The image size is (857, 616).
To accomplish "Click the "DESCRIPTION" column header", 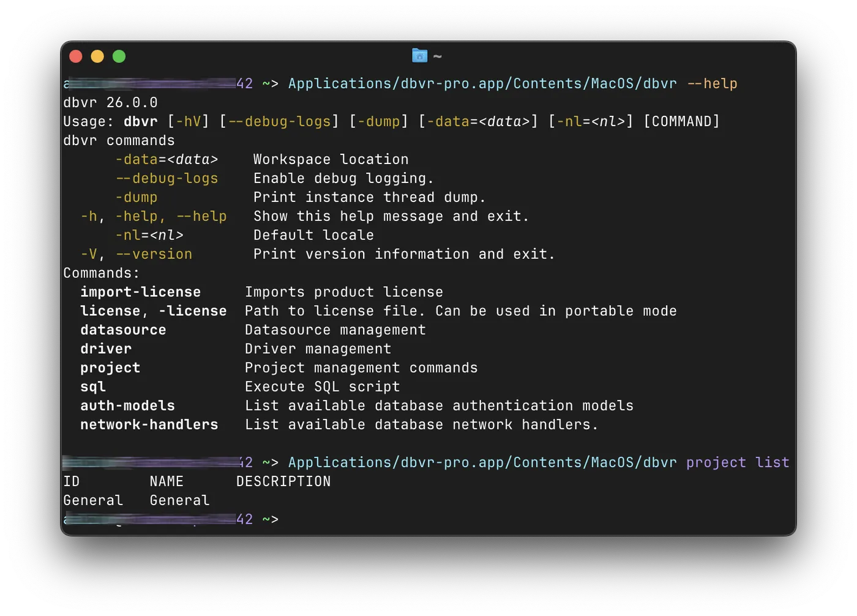I will [283, 482].
